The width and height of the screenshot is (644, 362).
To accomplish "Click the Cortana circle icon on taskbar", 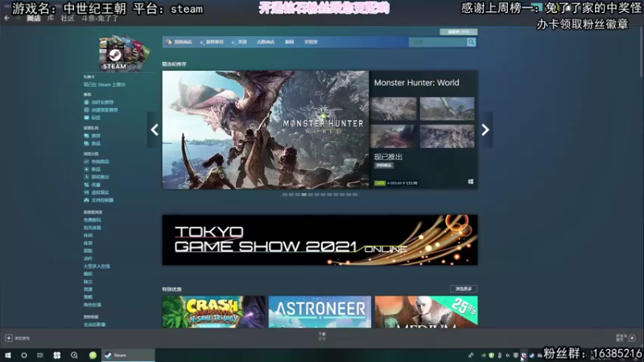I will (24, 356).
